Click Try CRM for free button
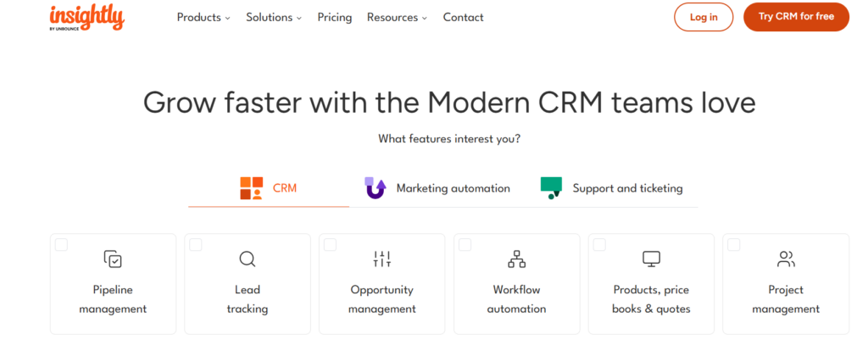The height and width of the screenshot is (351, 868). point(795,17)
